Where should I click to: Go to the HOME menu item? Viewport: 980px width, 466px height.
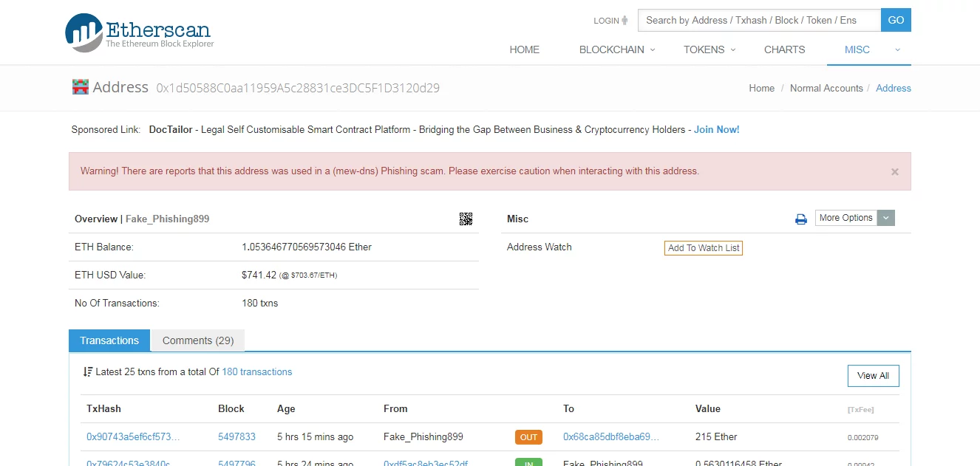(x=525, y=49)
